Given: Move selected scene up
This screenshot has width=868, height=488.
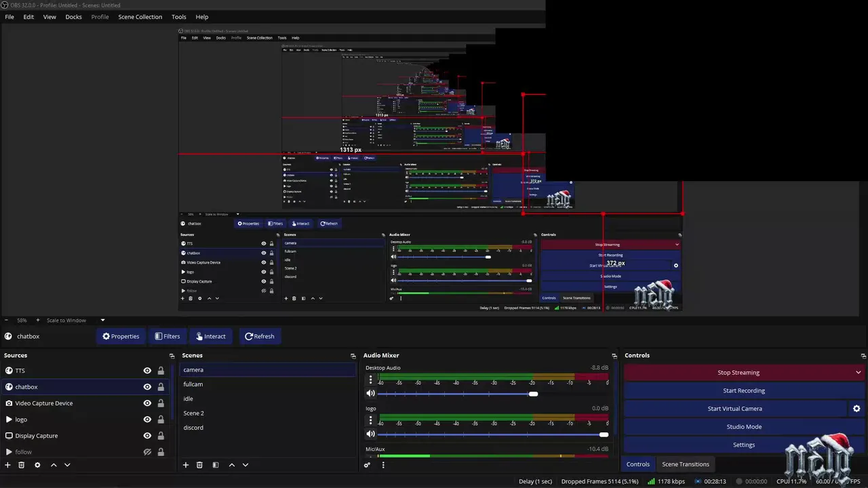Looking at the screenshot, I should pyautogui.click(x=232, y=465).
